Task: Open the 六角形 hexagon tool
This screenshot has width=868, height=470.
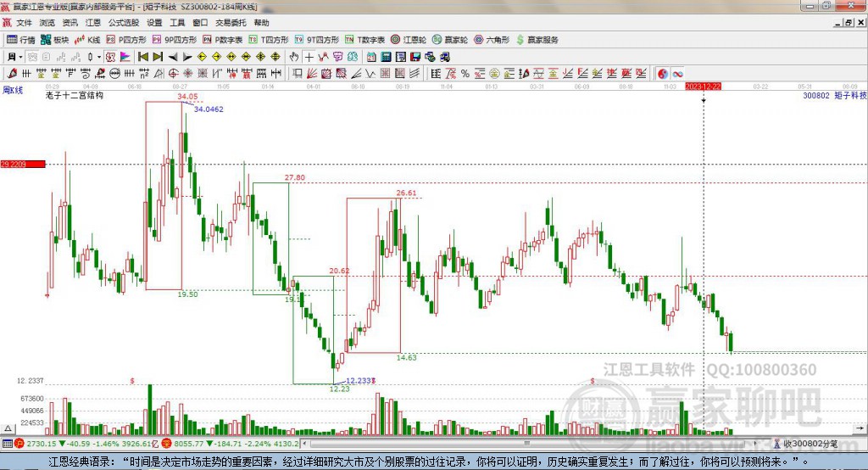Action: click(492, 40)
